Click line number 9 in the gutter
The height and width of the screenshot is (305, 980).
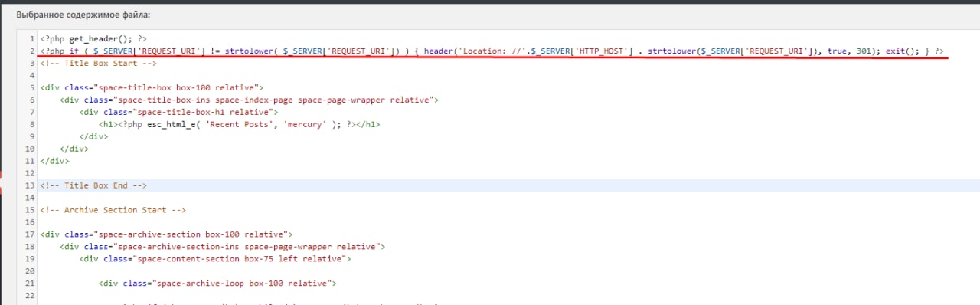pos(32,136)
